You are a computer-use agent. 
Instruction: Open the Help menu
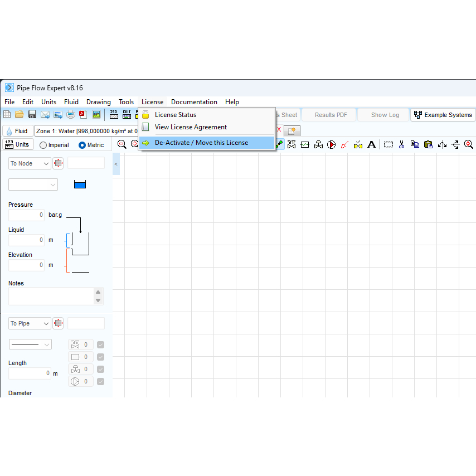pyautogui.click(x=232, y=102)
